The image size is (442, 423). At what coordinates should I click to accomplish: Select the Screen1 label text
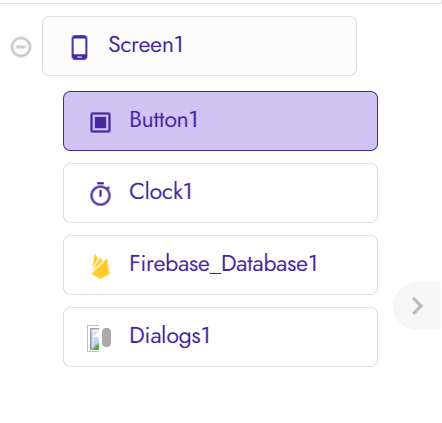[x=146, y=45]
